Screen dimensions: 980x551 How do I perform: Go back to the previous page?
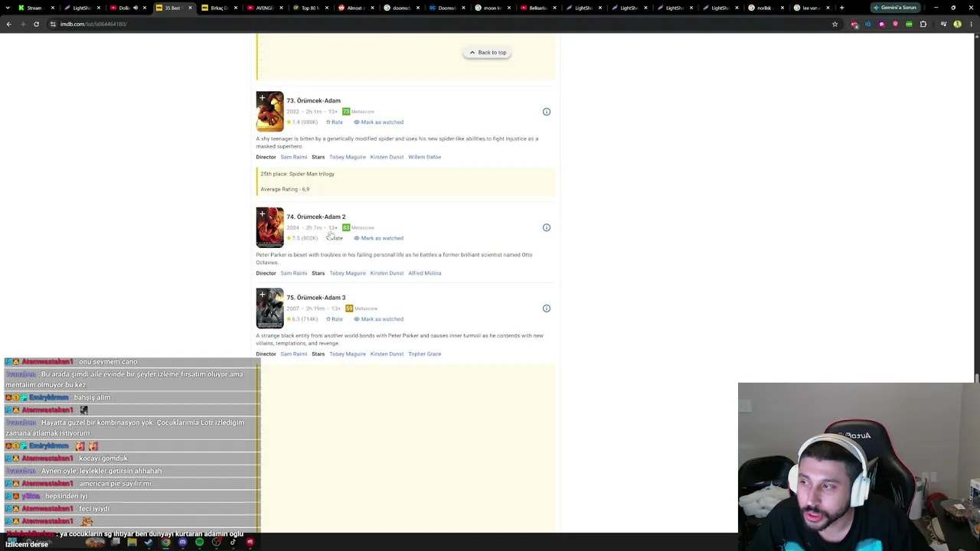[x=8, y=24]
